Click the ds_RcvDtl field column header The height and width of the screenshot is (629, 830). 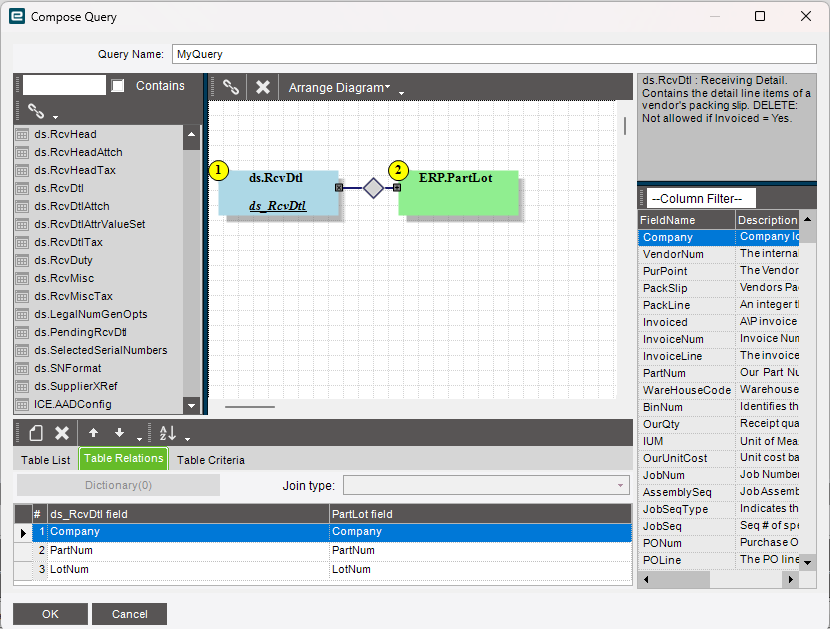pos(188,514)
